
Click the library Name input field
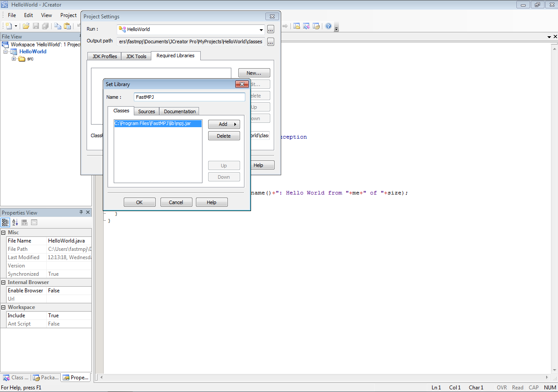click(x=189, y=97)
